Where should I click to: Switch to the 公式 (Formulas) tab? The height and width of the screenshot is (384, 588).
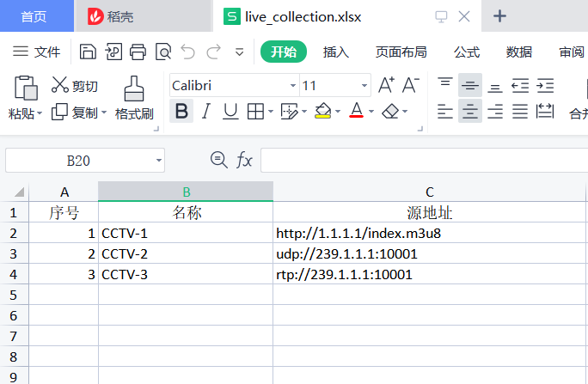pos(467,52)
